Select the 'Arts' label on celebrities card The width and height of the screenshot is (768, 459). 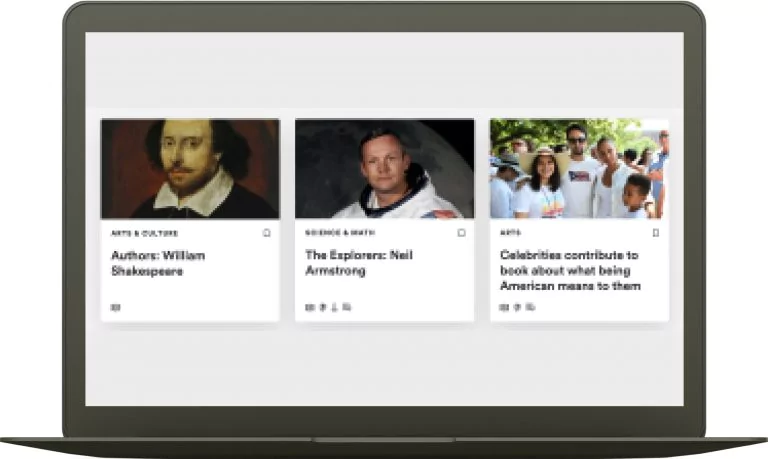point(510,233)
